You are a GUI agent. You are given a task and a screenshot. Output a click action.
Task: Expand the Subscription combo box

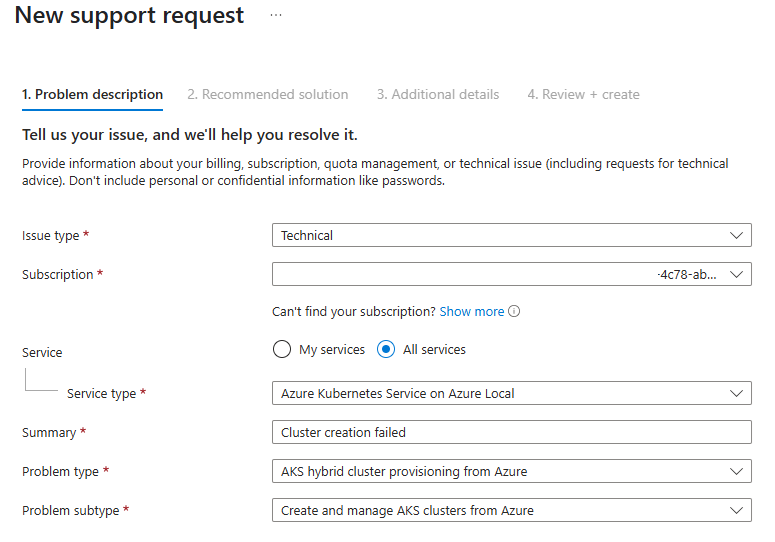(512, 274)
